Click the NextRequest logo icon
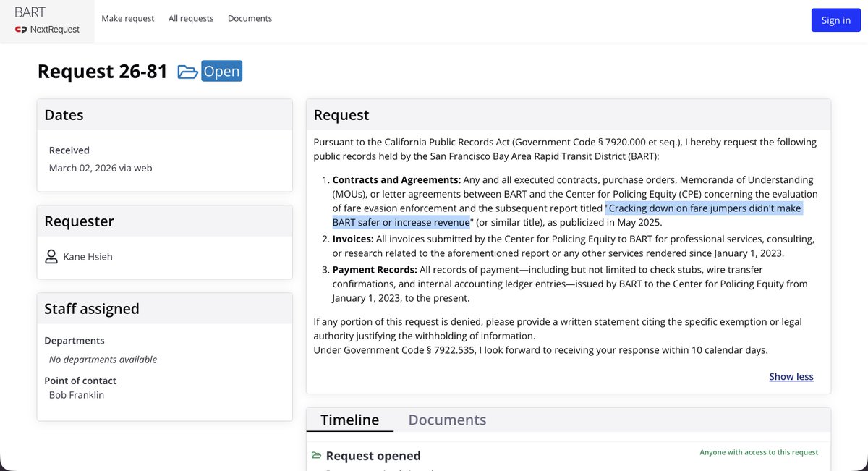Screen dimensions: 868x471 [22, 30]
